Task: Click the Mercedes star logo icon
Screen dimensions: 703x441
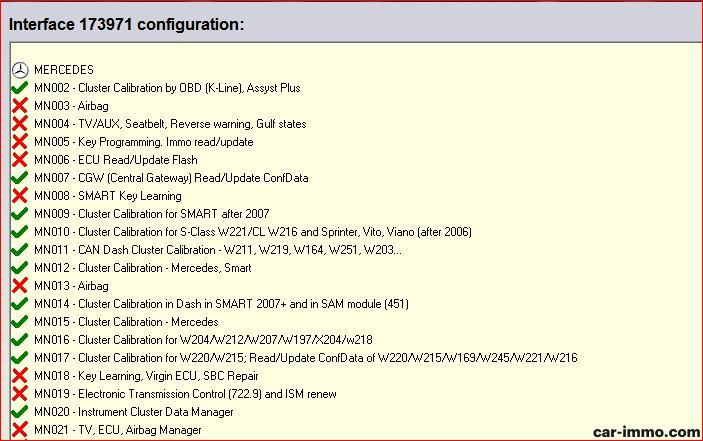Action: pyautogui.click(x=19, y=70)
